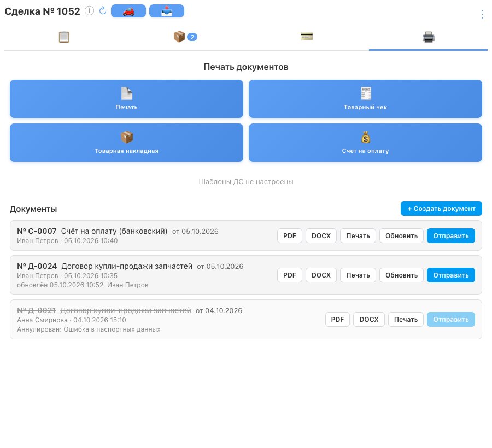Image resolution: width=492 pixels, height=448 pixels.
Task: Click the Сделка № 1052 title
Action: pos(42,11)
